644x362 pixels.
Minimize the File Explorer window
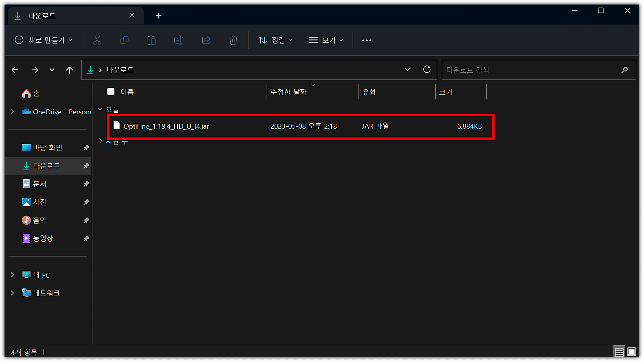point(574,11)
